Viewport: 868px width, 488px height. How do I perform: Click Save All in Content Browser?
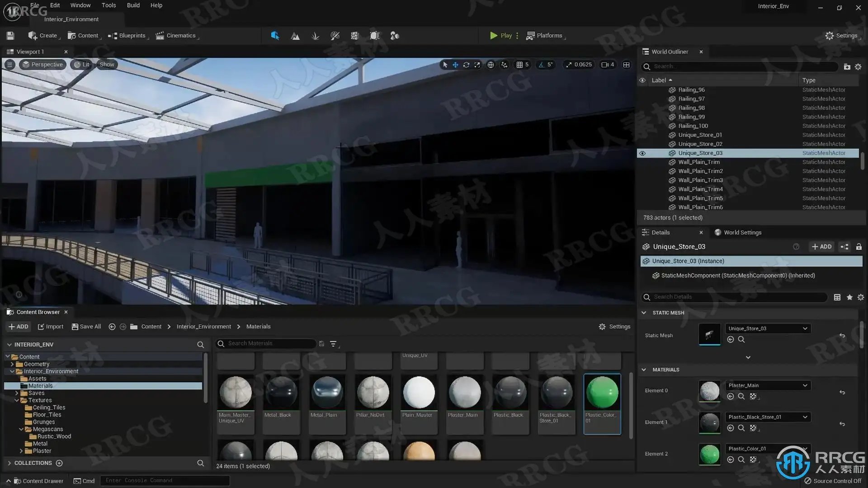coord(86,327)
